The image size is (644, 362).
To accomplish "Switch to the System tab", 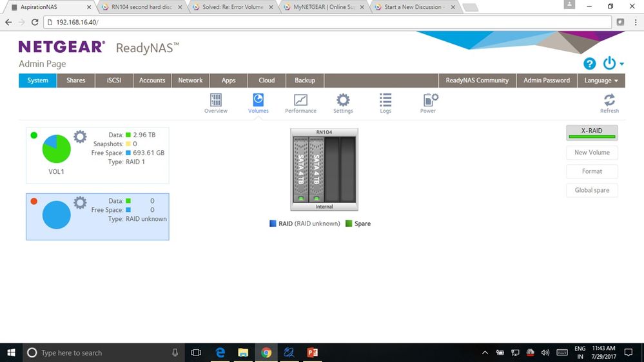I will 38,81.
